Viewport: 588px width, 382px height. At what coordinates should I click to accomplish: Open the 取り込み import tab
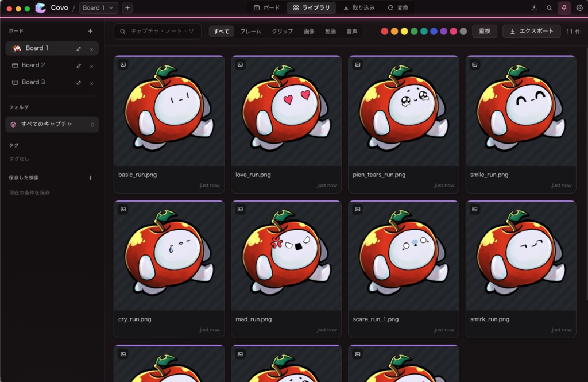(359, 8)
